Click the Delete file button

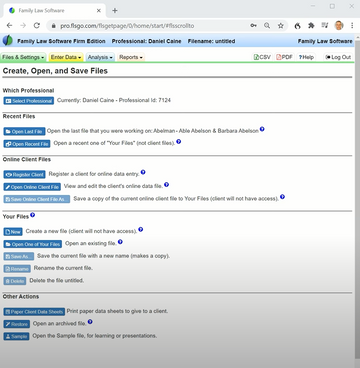point(15,281)
